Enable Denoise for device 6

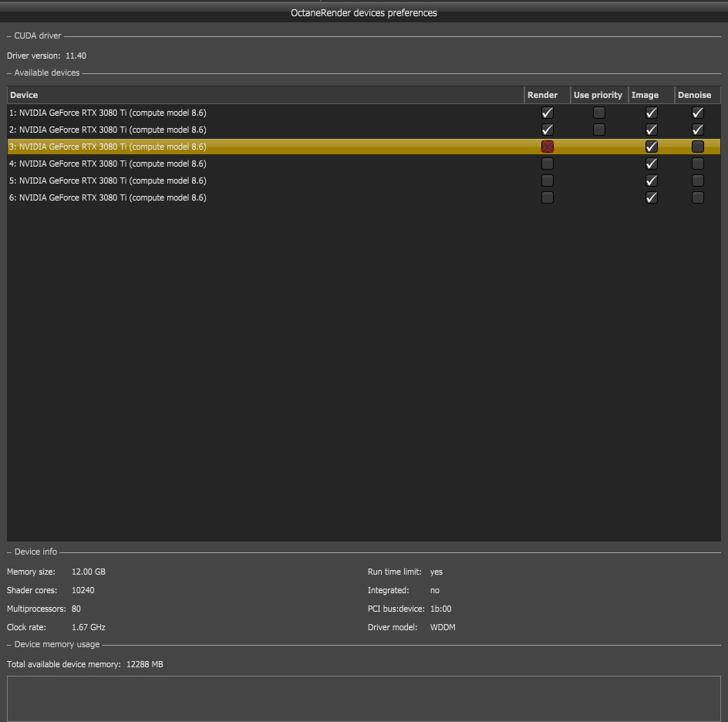point(698,197)
